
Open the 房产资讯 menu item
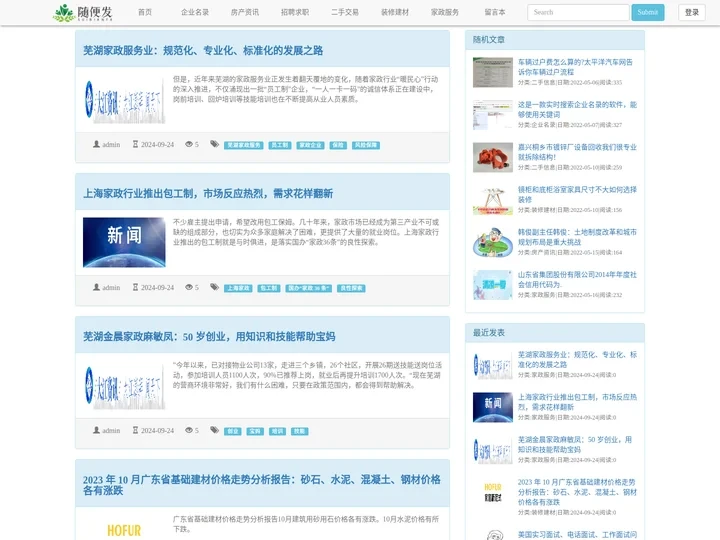(245, 12)
